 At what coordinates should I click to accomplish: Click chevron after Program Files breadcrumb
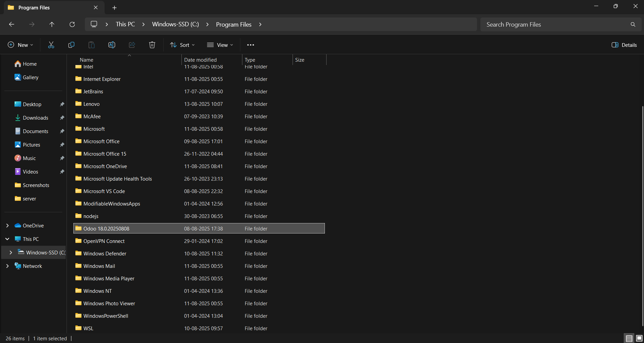[x=260, y=24]
